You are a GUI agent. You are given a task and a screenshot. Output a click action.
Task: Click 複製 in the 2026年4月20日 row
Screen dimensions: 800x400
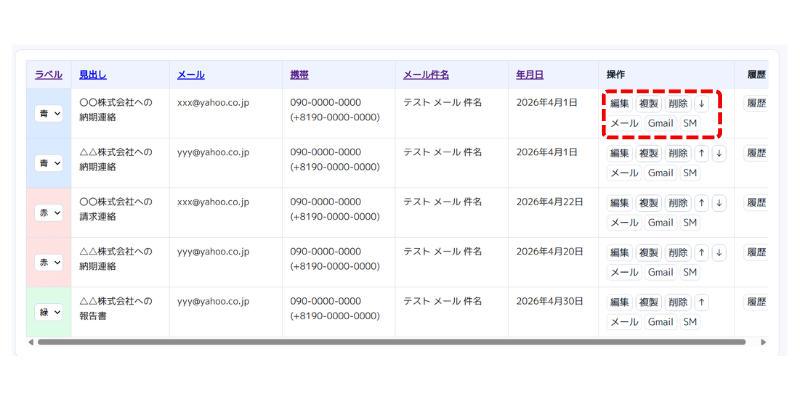click(x=648, y=252)
